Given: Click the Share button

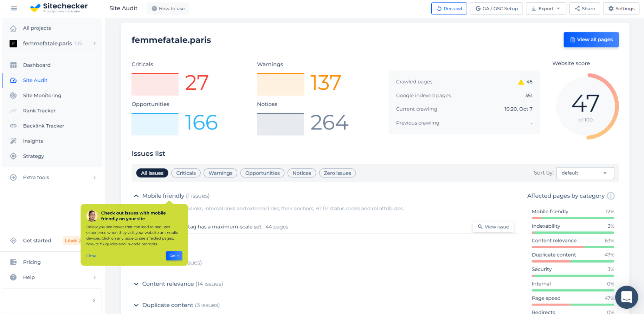Looking at the screenshot, I should (x=585, y=8).
